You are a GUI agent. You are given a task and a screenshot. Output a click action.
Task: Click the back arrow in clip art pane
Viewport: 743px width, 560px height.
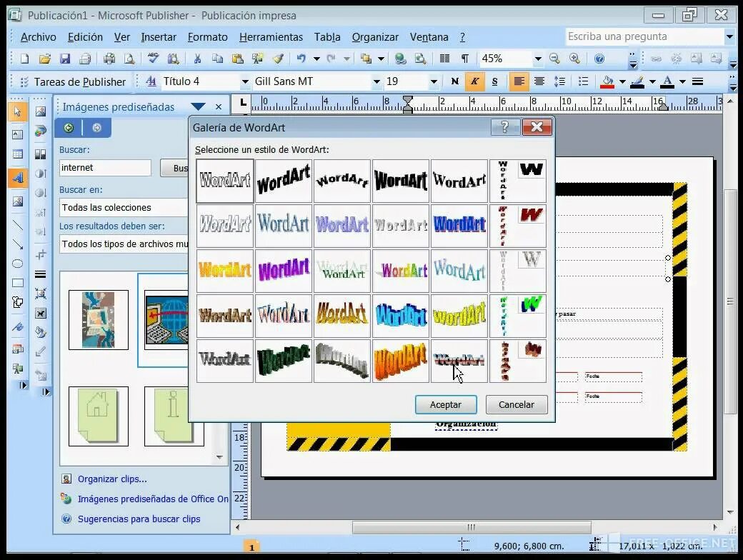point(69,128)
